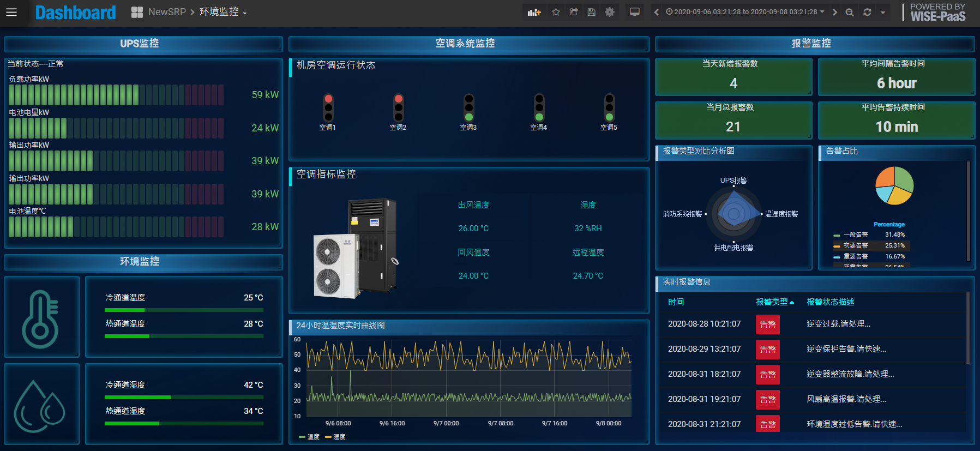The height and width of the screenshot is (451, 980).
Task: Expand the refresh interval dropdown arrow
Action: pyautogui.click(x=883, y=12)
